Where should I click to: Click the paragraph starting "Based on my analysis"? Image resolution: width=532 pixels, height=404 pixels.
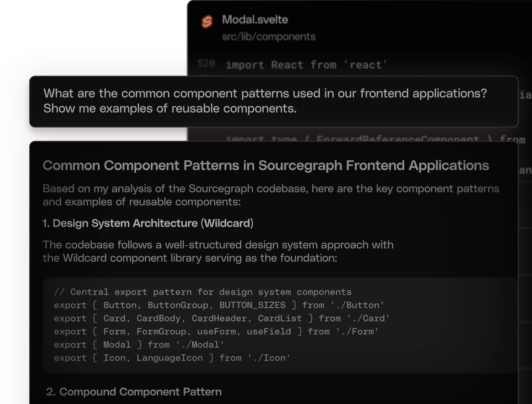coord(271,195)
